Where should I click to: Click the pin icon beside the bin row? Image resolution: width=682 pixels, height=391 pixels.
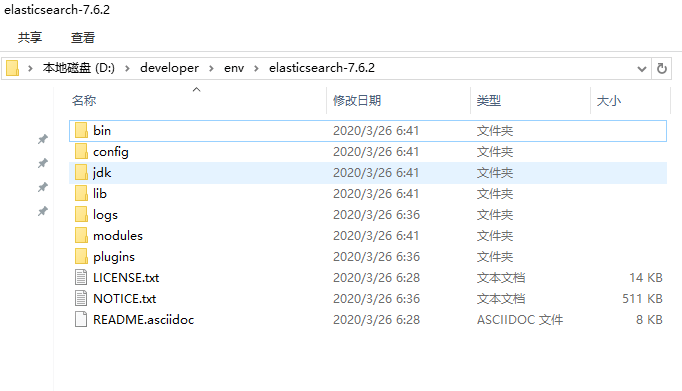[x=43, y=139]
